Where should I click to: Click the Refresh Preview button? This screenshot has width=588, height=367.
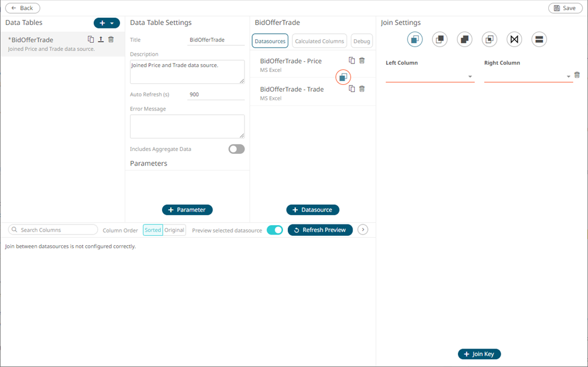320,230
